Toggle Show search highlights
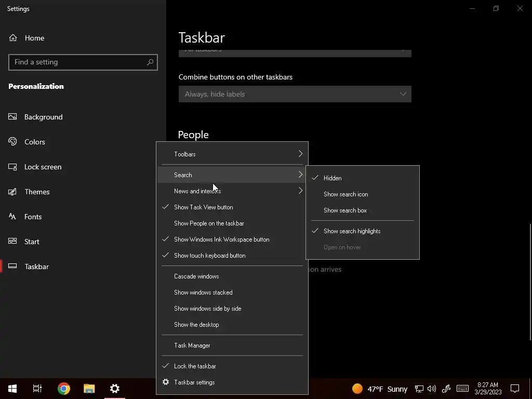Screen dimensions: 532x399 click(362, 231)
